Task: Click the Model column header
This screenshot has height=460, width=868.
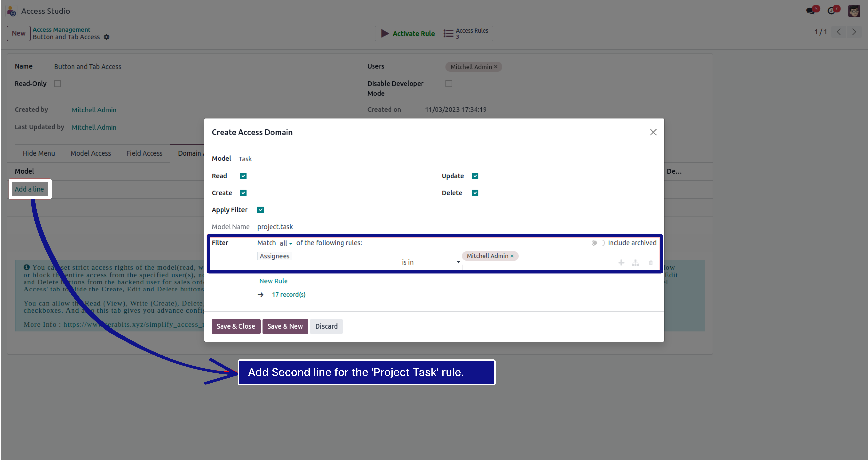Action: [24, 171]
